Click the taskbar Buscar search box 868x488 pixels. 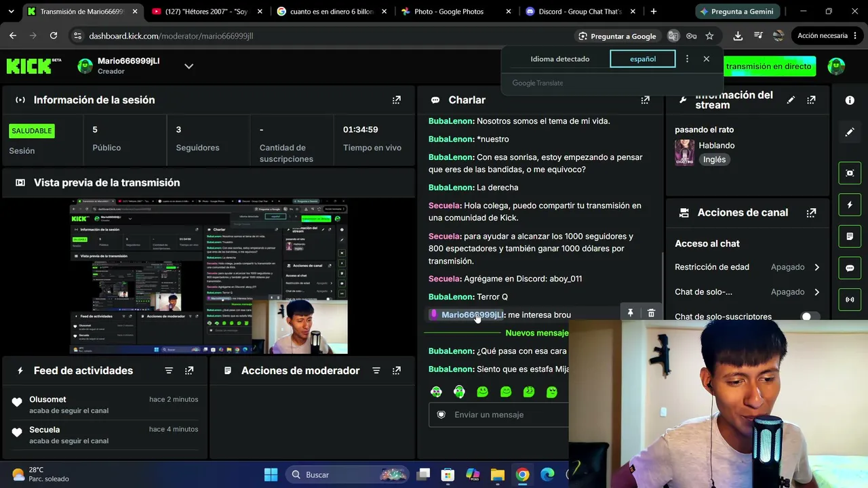(x=347, y=474)
